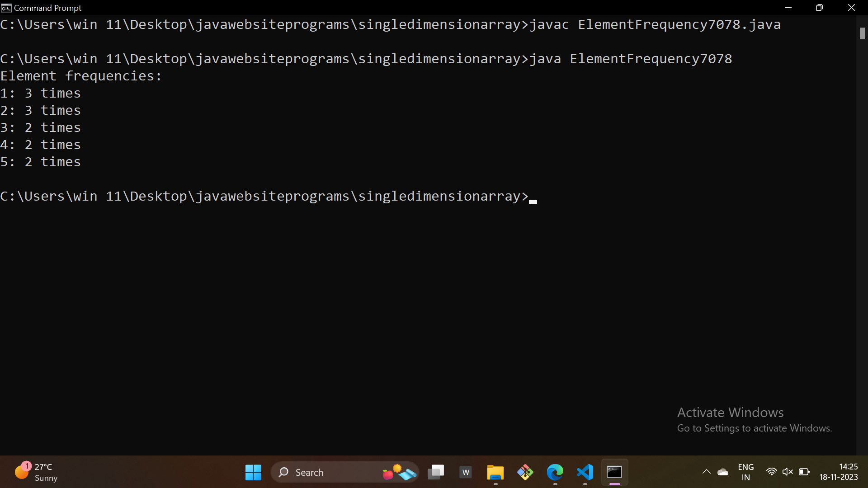Viewport: 868px width, 488px height.
Task: Open the clock and date 18-11-2023 panel
Action: coord(838,472)
